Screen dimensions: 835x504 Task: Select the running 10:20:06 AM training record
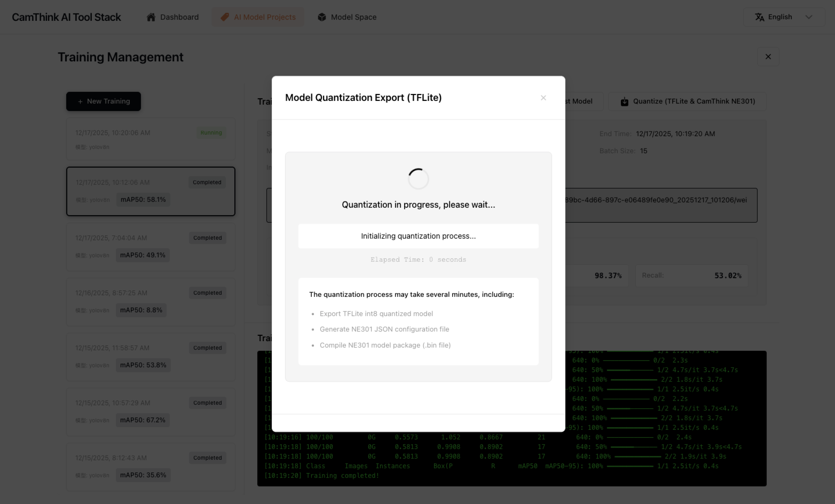point(151,139)
